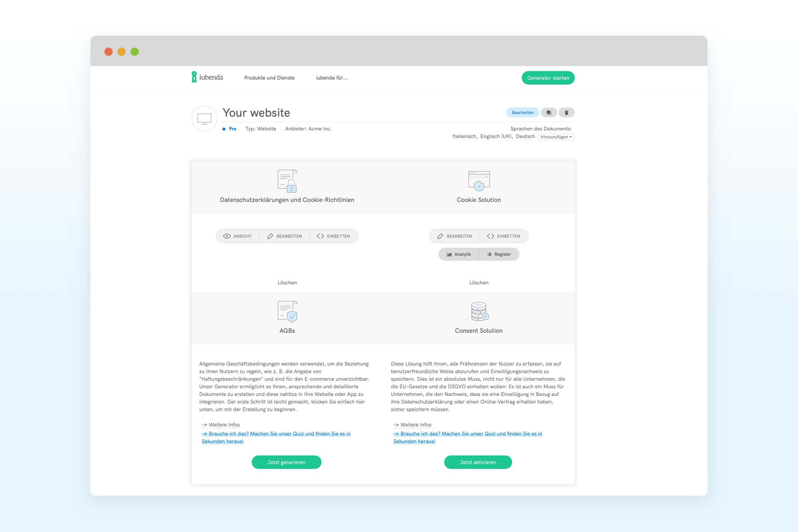
Task: Click the duplicate site icon button
Action: (x=549, y=113)
